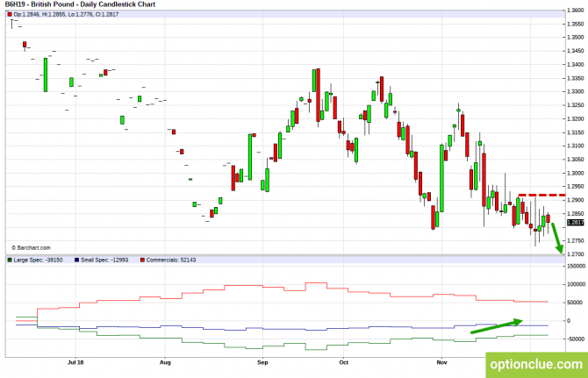Click the 1.2700 price axis label
This screenshot has height=378, width=588.
coord(576,254)
